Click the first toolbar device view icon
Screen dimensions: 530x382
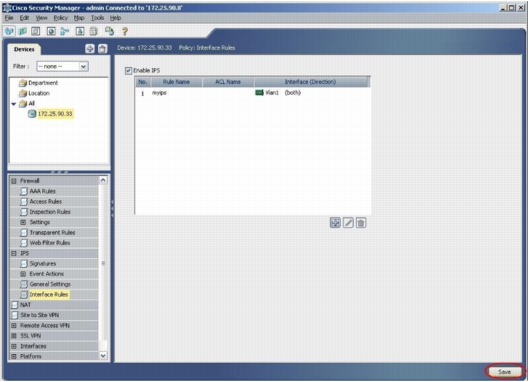point(9,31)
